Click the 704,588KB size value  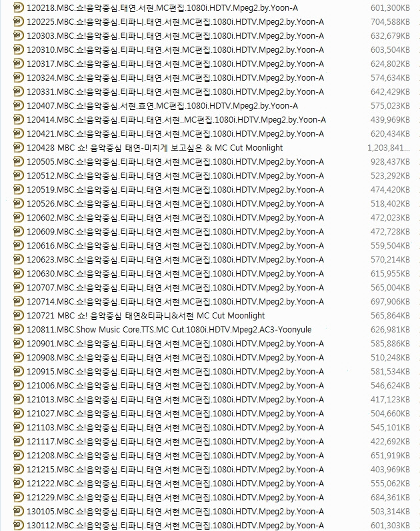click(390, 22)
